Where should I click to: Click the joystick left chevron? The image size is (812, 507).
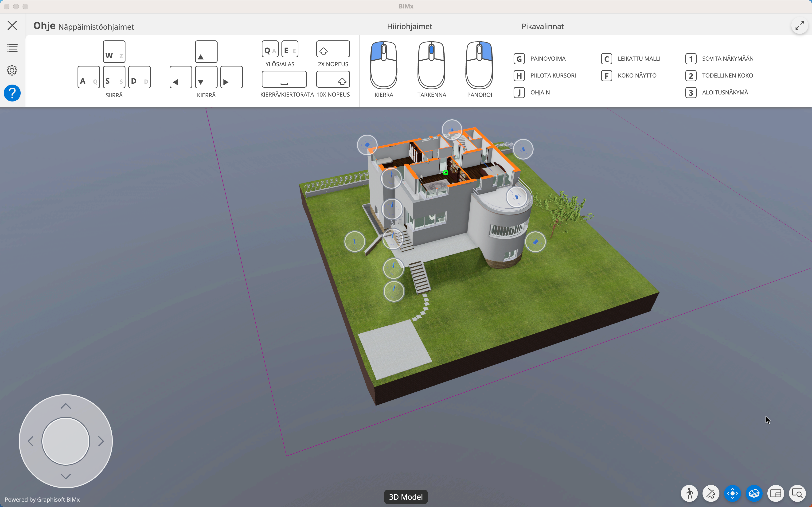tap(31, 441)
